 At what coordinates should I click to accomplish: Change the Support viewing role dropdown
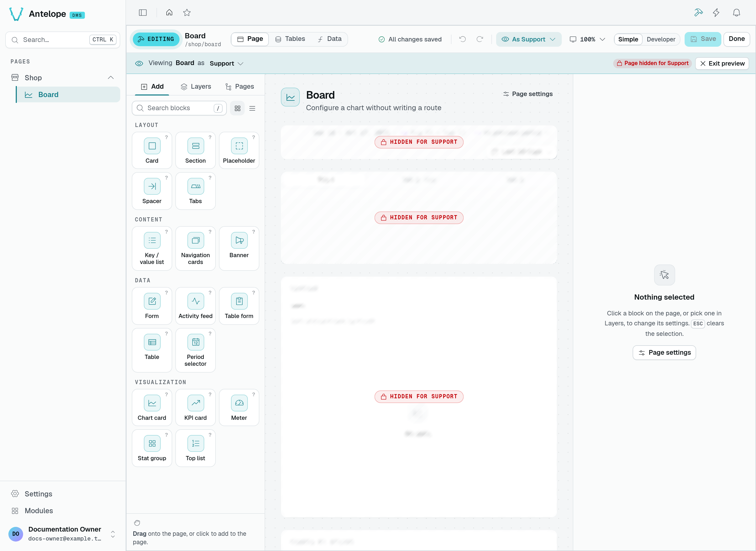(x=226, y=63)
